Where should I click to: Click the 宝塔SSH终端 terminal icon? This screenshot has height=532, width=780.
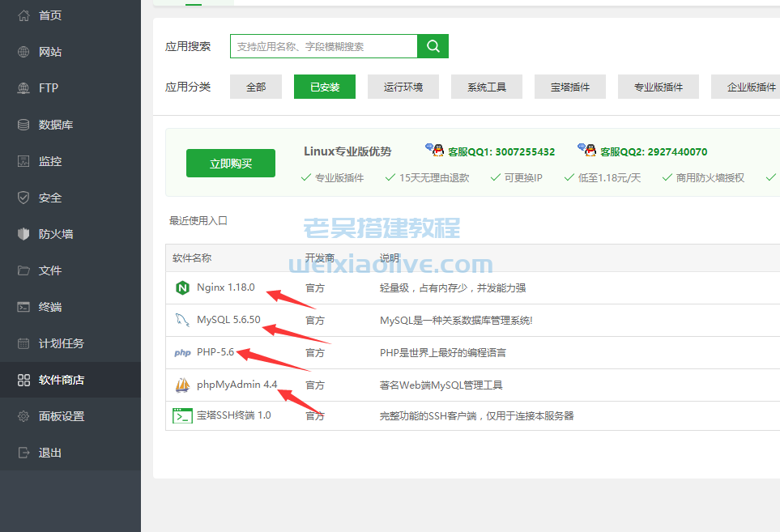coord(182,415)
